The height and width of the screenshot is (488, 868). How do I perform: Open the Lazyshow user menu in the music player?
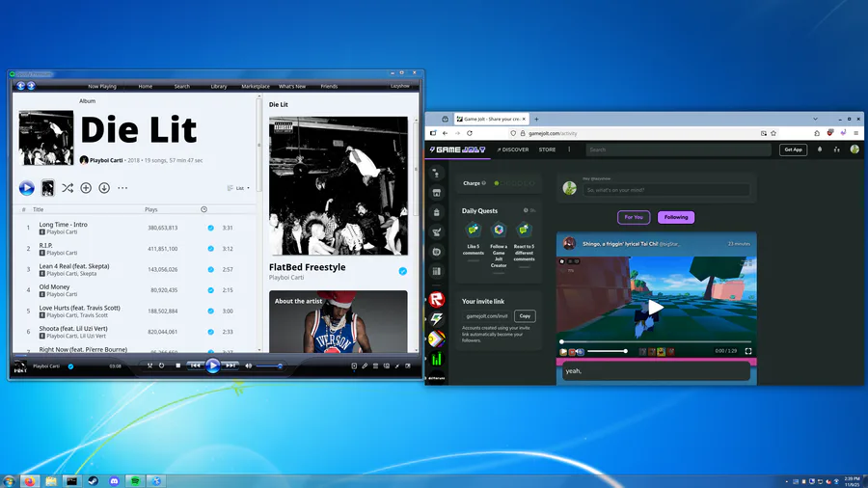tap(400, 86)
